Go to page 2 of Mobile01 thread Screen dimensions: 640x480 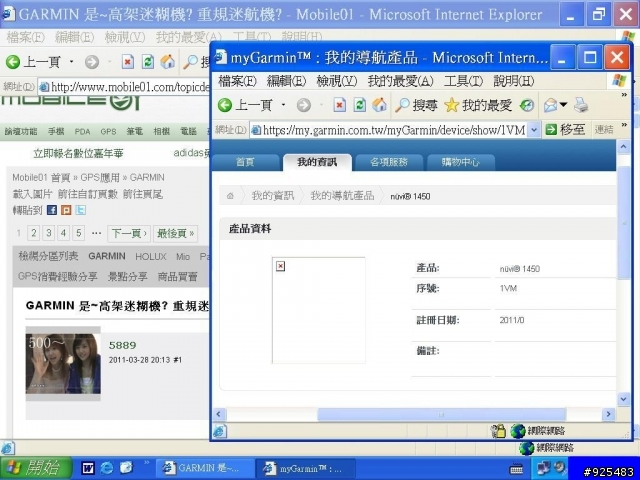coord(34,233)
